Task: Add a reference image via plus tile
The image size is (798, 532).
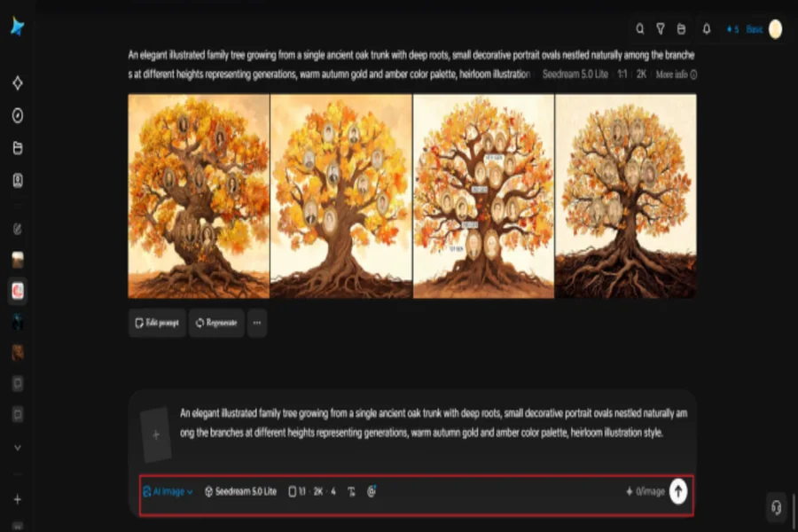Action: coord(156,434)
